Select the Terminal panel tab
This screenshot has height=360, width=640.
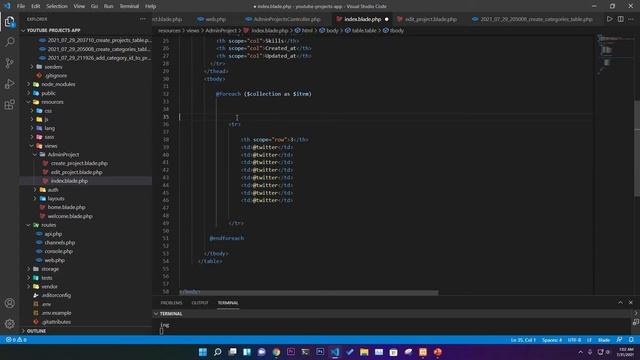click(x=228, y=303)
